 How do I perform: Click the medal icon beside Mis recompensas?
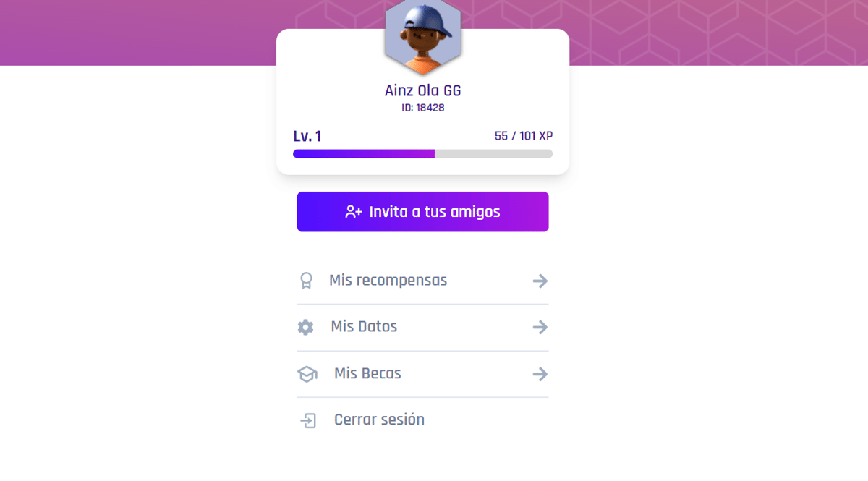pos(306,281)
